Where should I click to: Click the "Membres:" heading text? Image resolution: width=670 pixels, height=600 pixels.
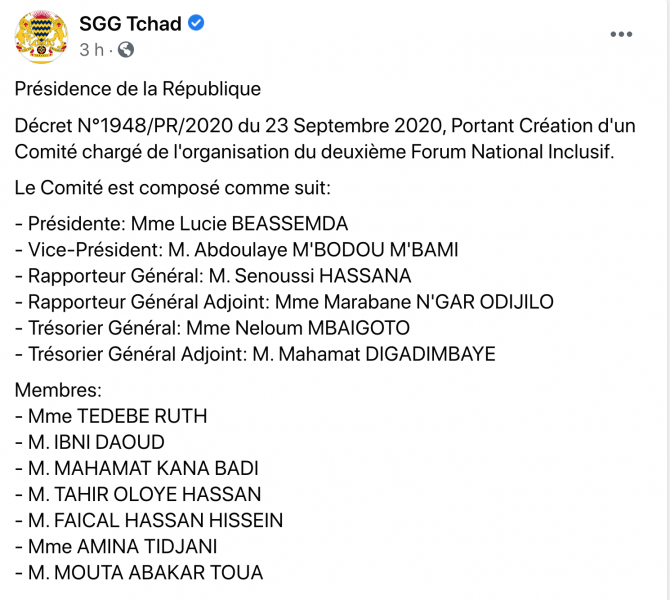tap(59, 391)
